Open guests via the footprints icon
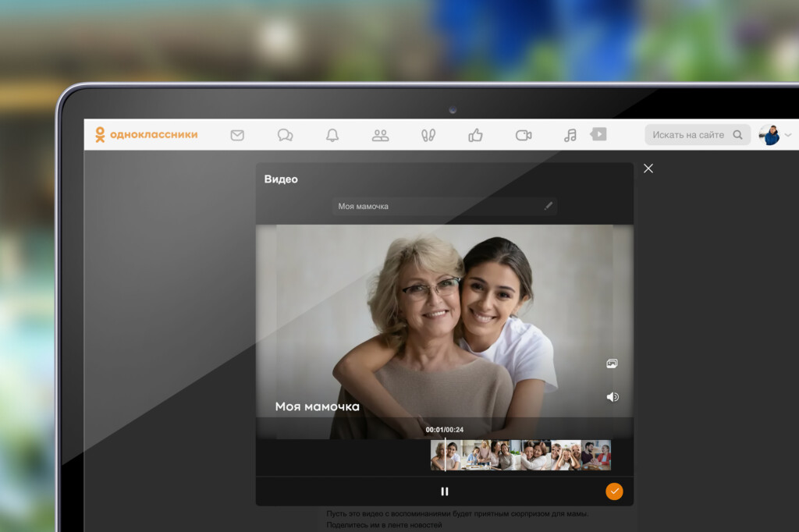This screenshot has width=799, height=532. point(428,135)
